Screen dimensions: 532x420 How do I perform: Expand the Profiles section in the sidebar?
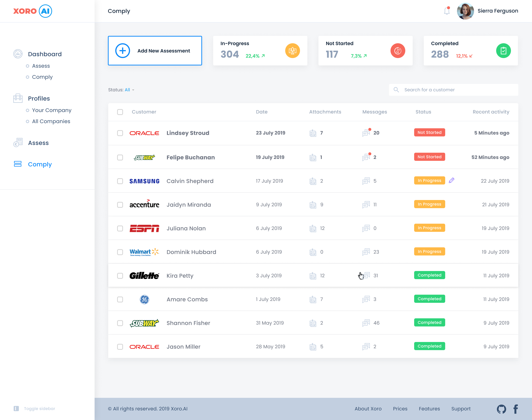point(39,98)
